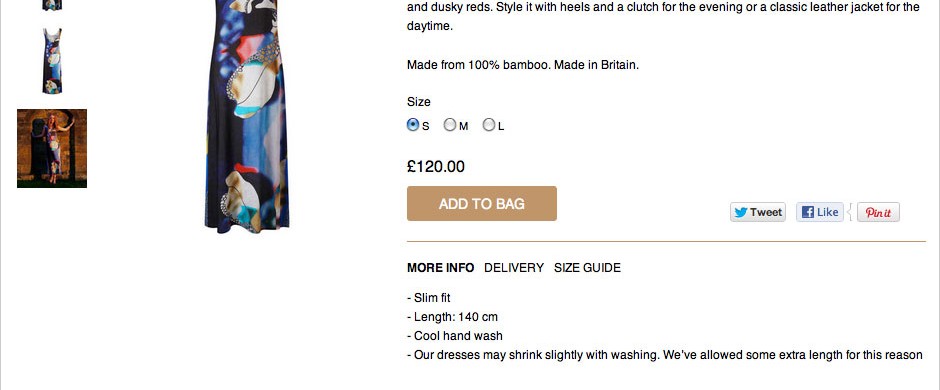Click the Pin it button
This screenshot has height=390, width=940.
point(878,212)
